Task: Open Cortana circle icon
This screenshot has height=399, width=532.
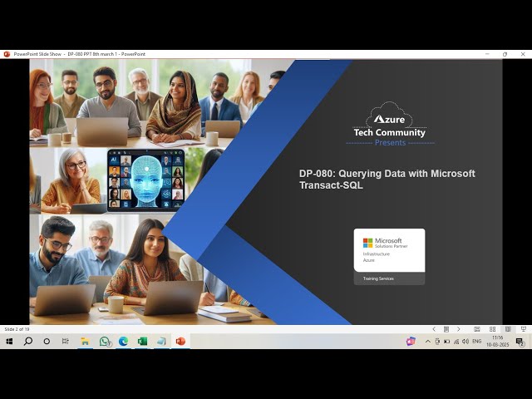Action: (x=47, y=342)
